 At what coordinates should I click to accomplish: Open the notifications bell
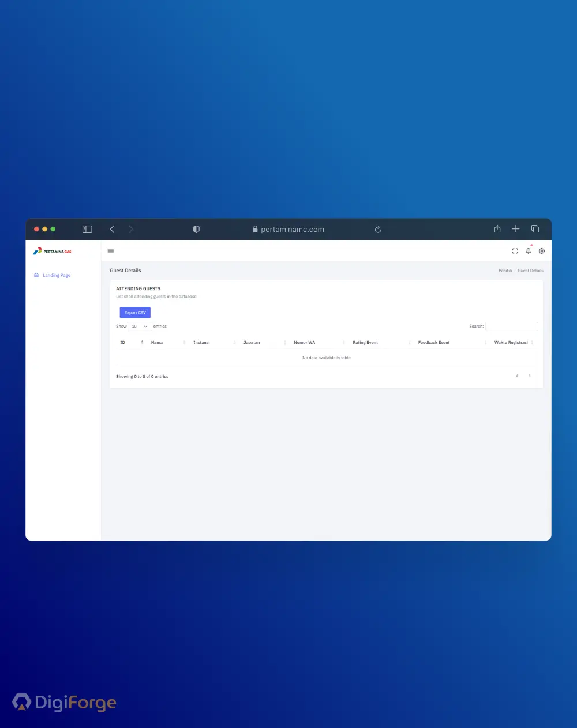click(x=528, y=251)
